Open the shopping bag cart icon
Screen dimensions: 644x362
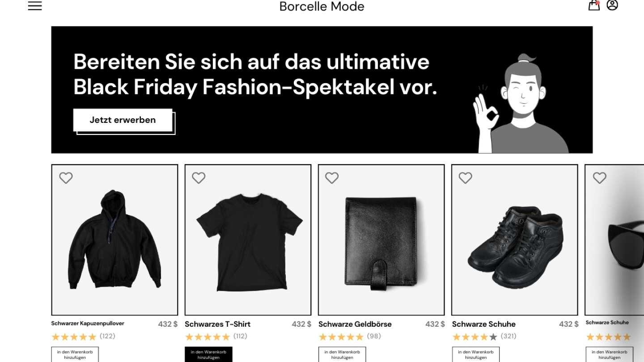(594, 5)
